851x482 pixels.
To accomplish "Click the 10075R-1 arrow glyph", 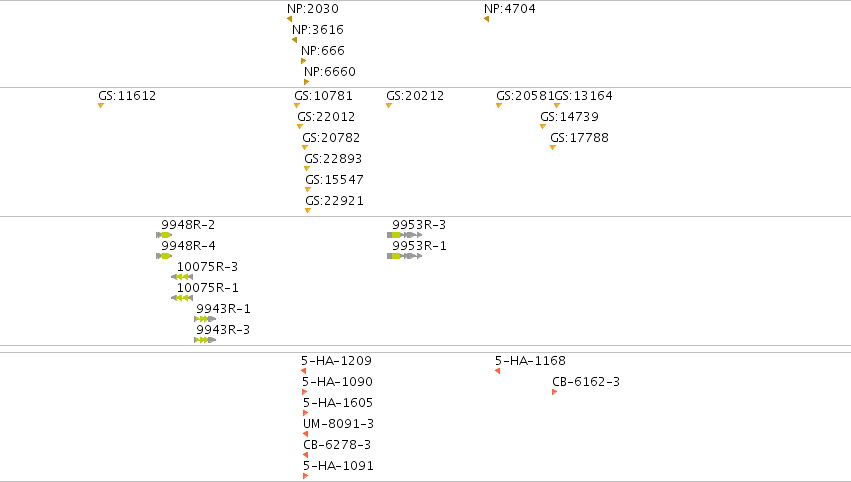I will [182, 298].
